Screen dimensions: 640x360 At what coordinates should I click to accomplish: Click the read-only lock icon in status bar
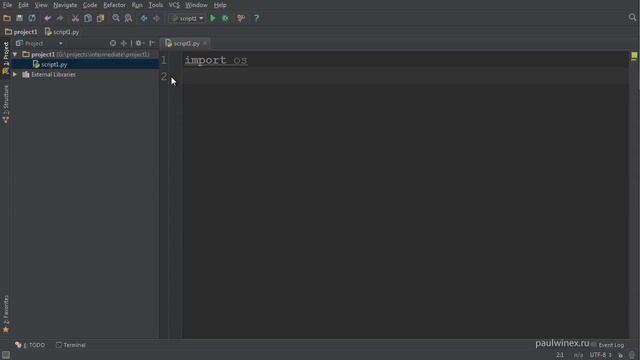coord(620,355)
